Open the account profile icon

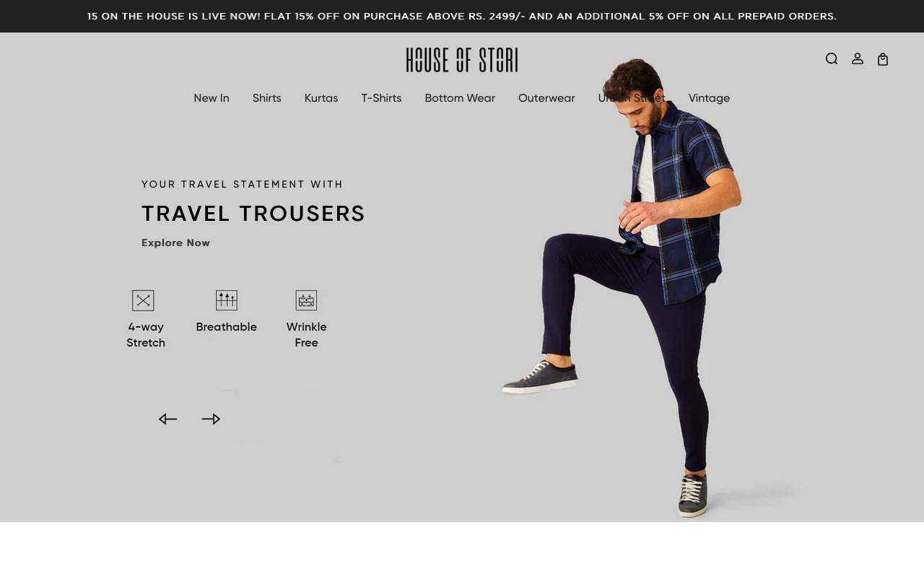(x=858, y=59)
